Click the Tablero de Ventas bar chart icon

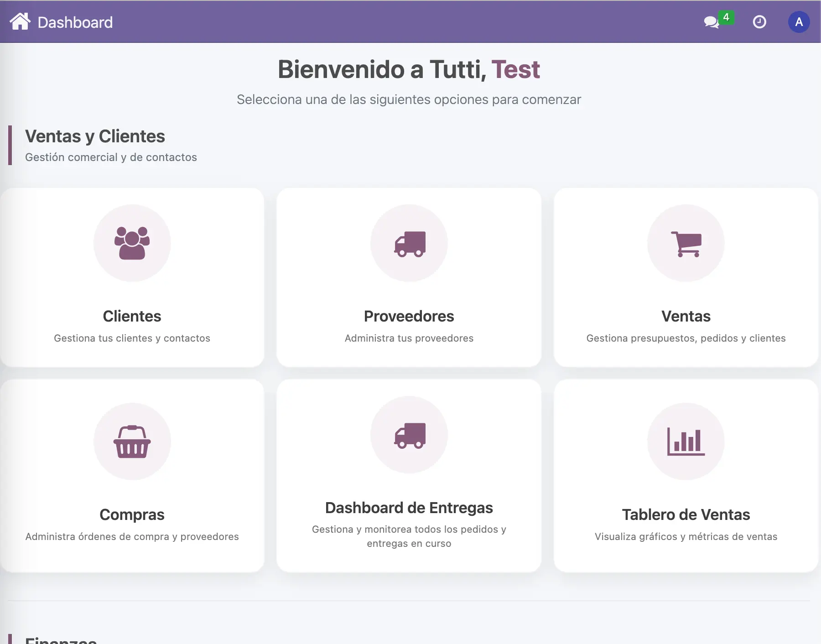coord(686,441)
